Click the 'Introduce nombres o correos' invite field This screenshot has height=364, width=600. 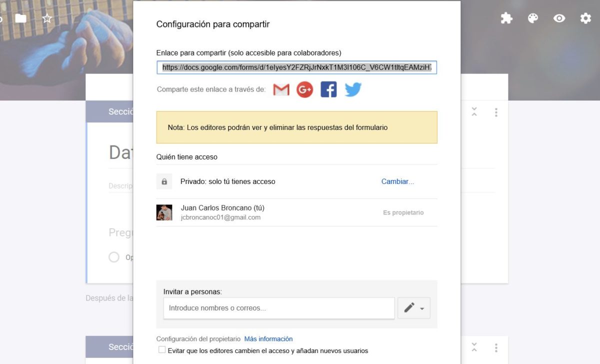point(278,308)
